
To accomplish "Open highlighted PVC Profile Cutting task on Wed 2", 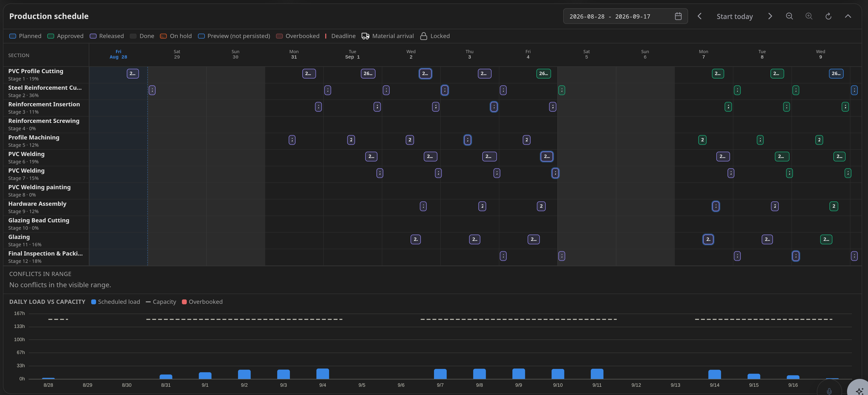I will (x=425, y=73).
